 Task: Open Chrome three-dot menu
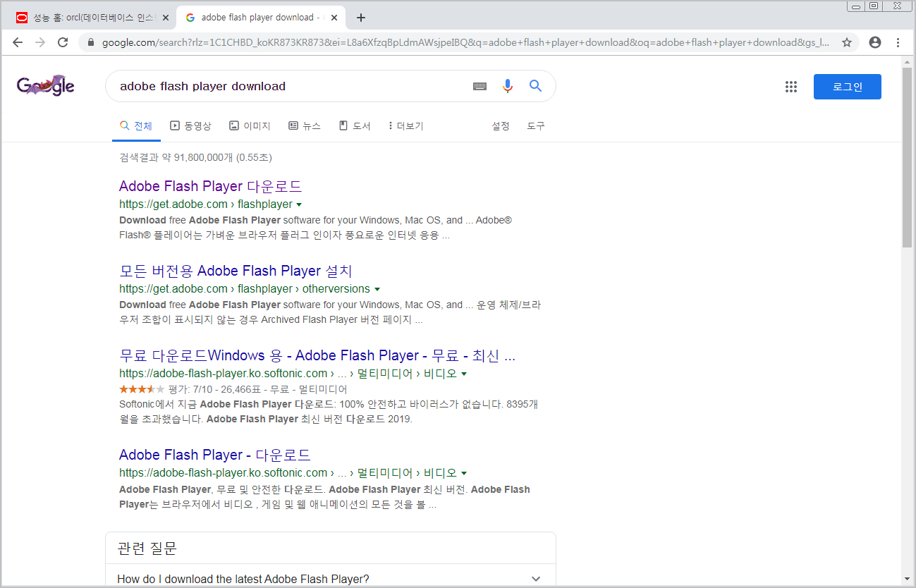(898, 42)
